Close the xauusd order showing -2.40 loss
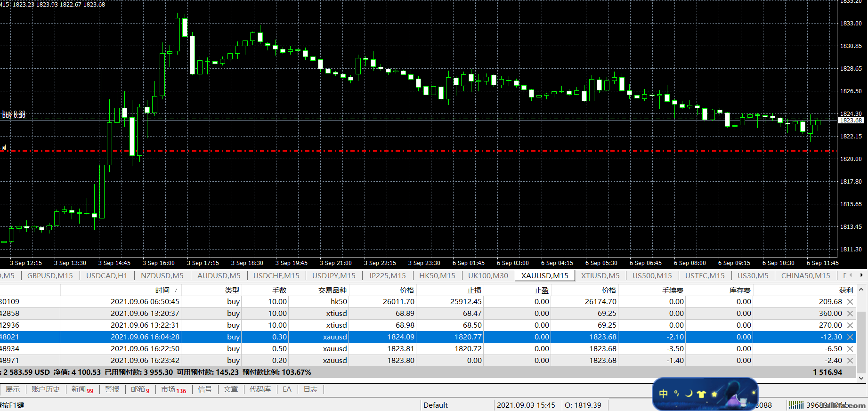 (x=850, y=361)
